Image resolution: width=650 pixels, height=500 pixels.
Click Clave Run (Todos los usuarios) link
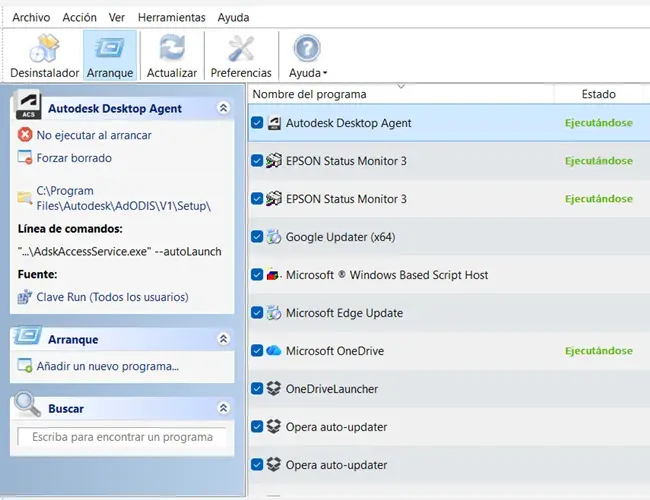pyautogui.click(x=112, y=297)
